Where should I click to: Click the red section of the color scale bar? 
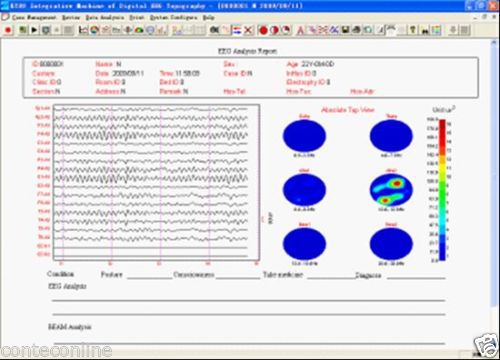point(442,137)
